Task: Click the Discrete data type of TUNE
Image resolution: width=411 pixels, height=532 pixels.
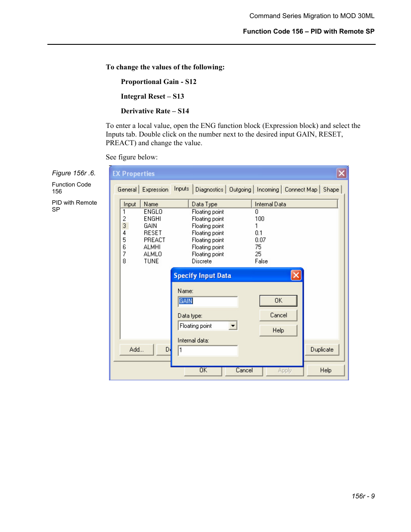Action: tap(202, 261)
